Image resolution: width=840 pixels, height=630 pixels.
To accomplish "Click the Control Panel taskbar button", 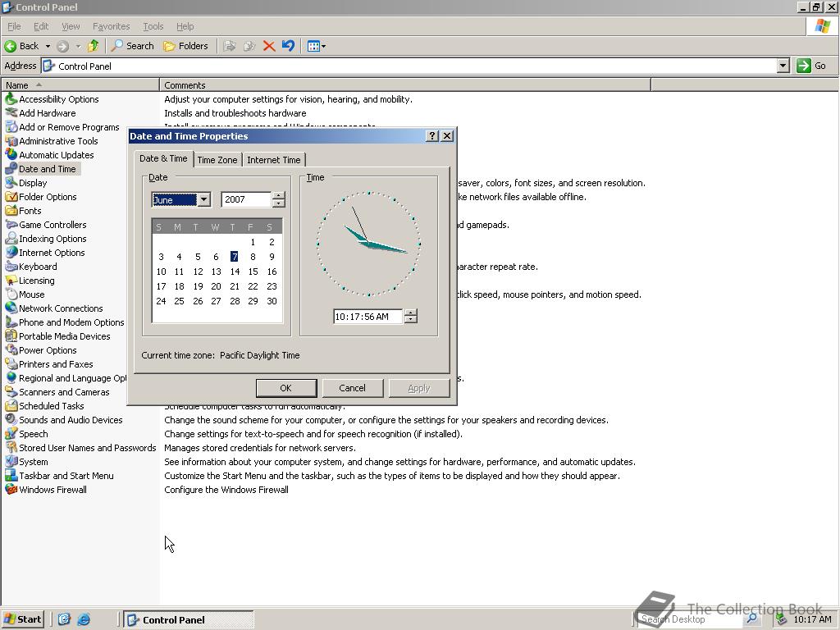I will (189, 620).
